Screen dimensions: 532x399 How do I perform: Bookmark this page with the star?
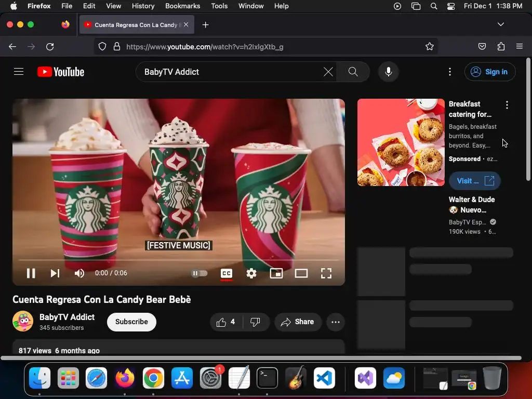(x=430, y=46)
